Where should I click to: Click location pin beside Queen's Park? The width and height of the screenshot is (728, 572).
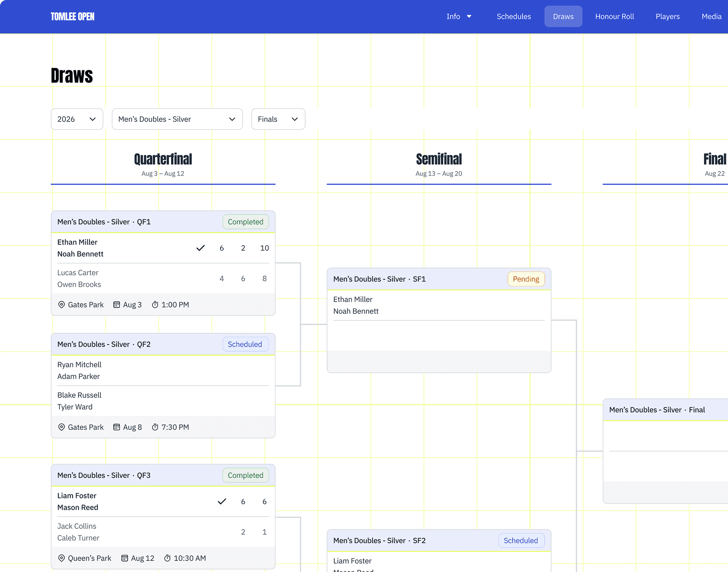point(62,558)
